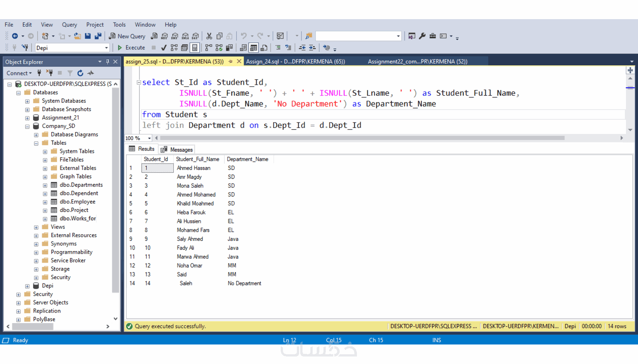Click the editor horizontal scrollbar

(x=362, y=138)
